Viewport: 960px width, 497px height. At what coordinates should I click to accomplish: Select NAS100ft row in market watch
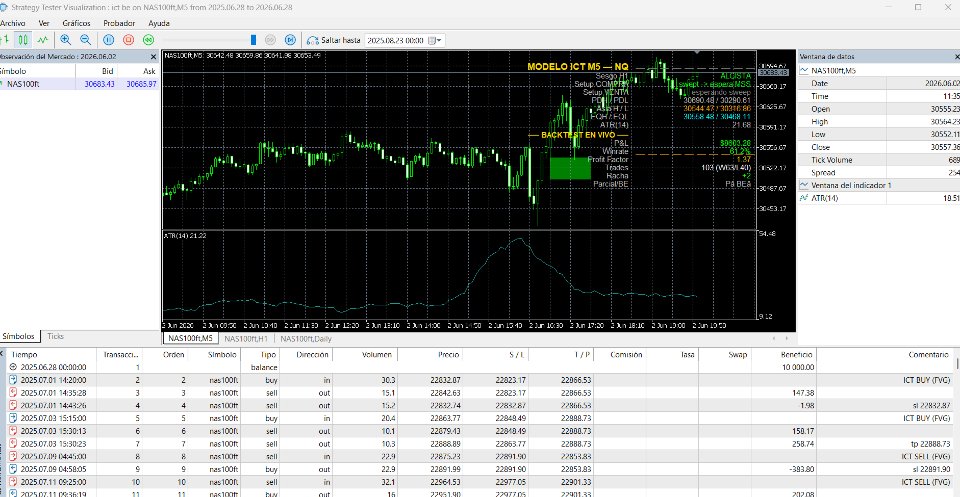pyautogui.click(x=79, y=84)
